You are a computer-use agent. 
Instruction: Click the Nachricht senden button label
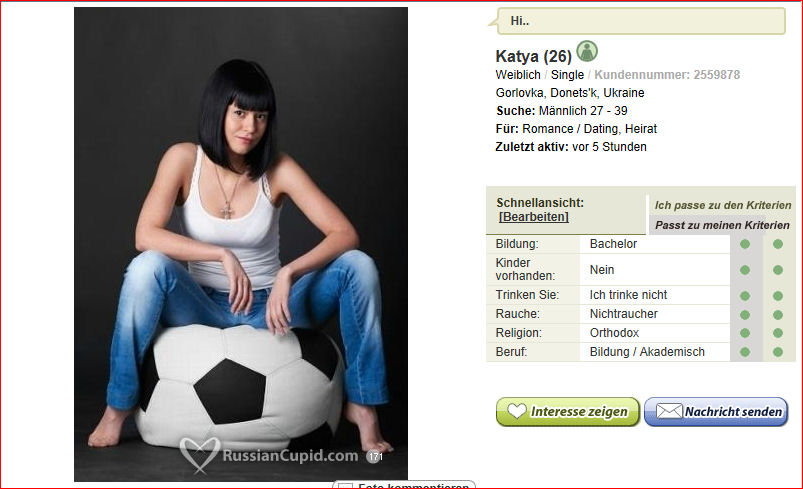click(x=733, y=412)
